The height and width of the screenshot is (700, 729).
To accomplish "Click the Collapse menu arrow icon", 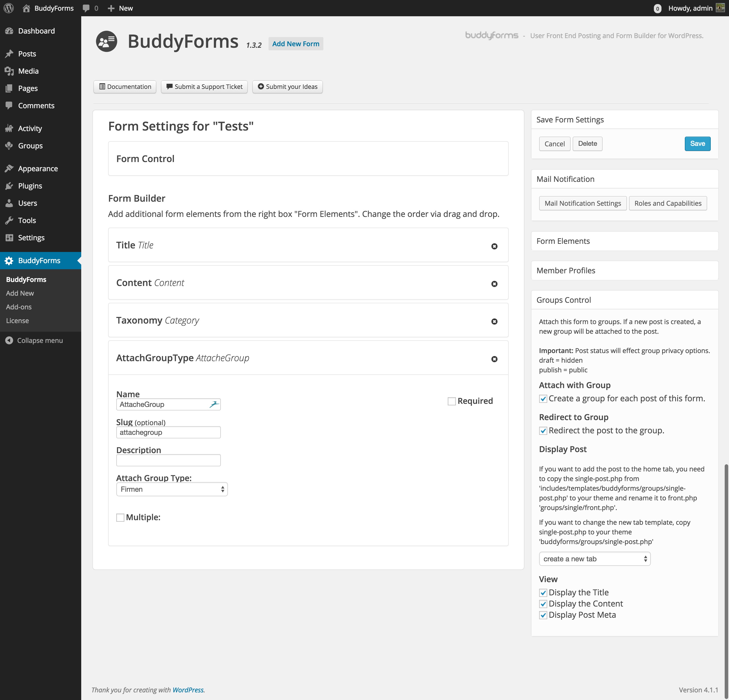I will point(9,340).
